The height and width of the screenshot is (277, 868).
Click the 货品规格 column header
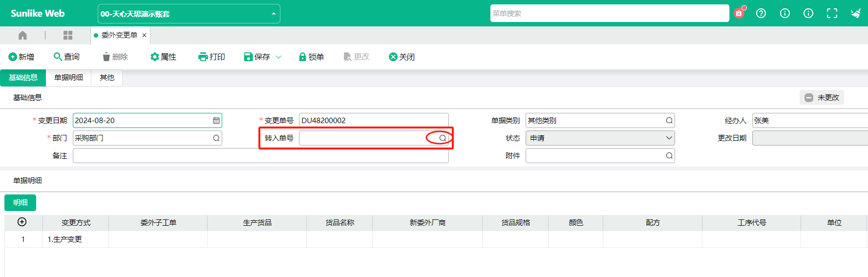(515, 223)
